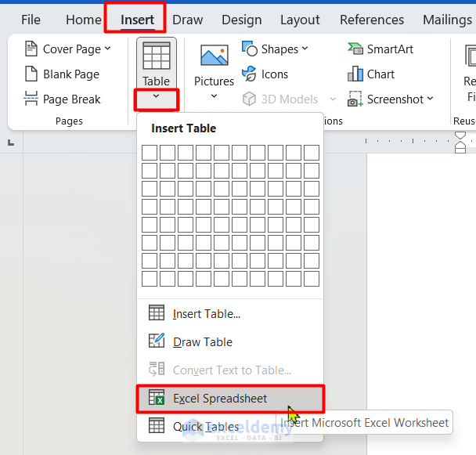Click the tab selector at ruler corner

pyautogui.click(x=11, y=143)
